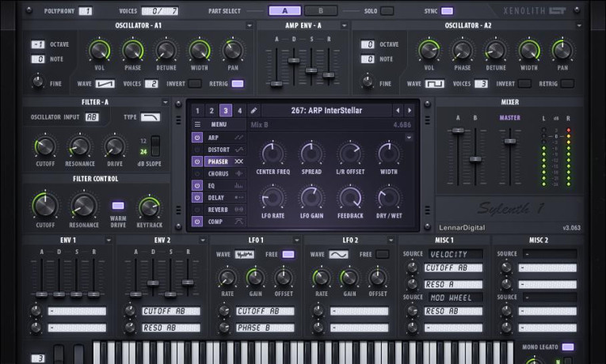Image resolution: width=606 pixels, height=364 pixels.
Task: Click ENV 2 CUTOFF AB destination
Action: [x=170, y=311]
